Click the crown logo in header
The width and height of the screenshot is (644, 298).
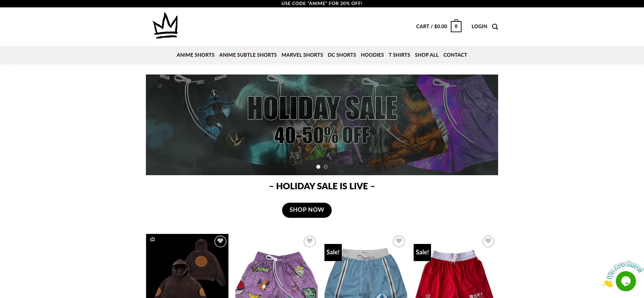tap(165, 26)
